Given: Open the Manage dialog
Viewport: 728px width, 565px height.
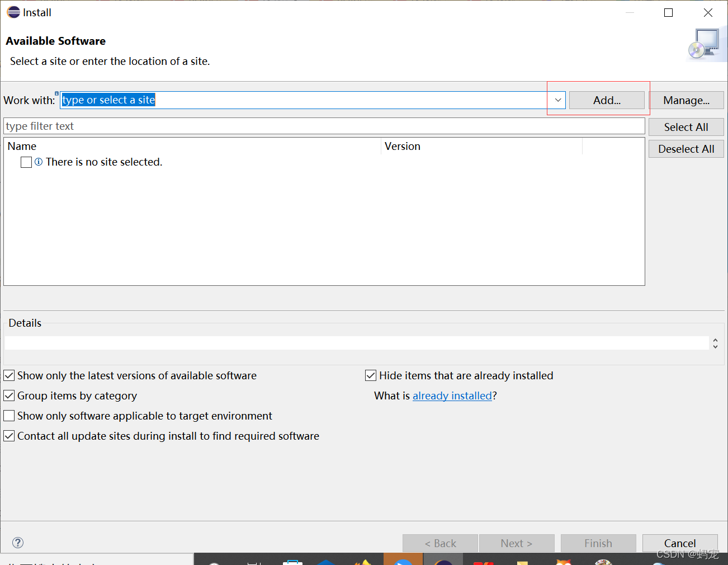Looking at the screenshot, I should (x=687, y=100).
